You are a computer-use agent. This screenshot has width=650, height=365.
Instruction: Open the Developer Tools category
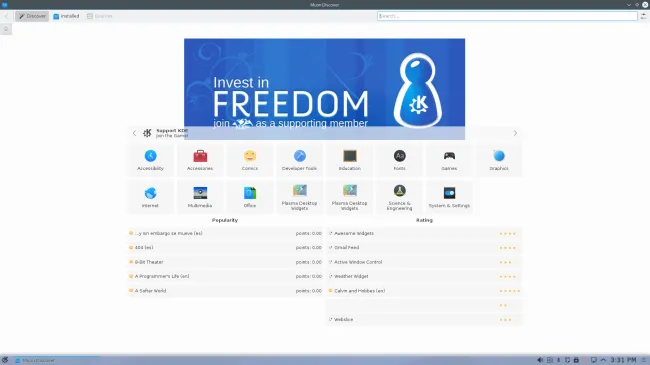[300, 161]
